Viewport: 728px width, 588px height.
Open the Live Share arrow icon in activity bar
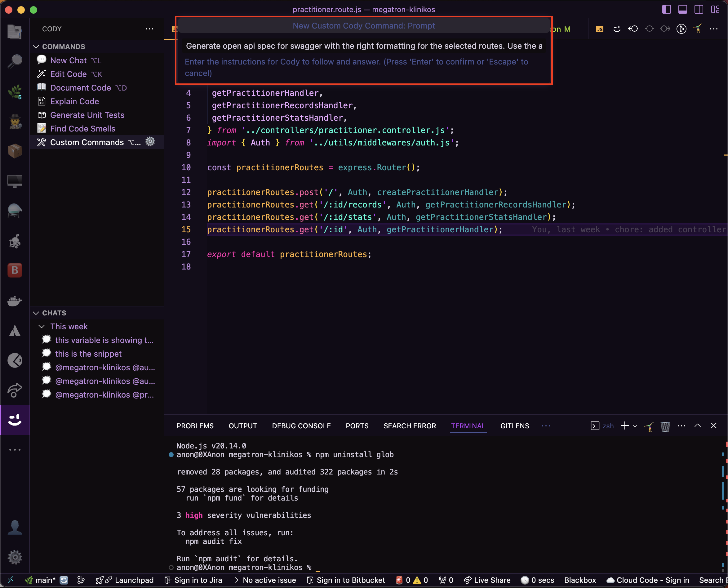pos(15,390)
